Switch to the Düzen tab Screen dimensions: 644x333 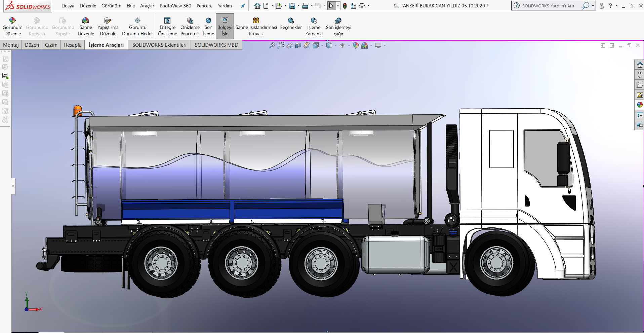[32, 45]
